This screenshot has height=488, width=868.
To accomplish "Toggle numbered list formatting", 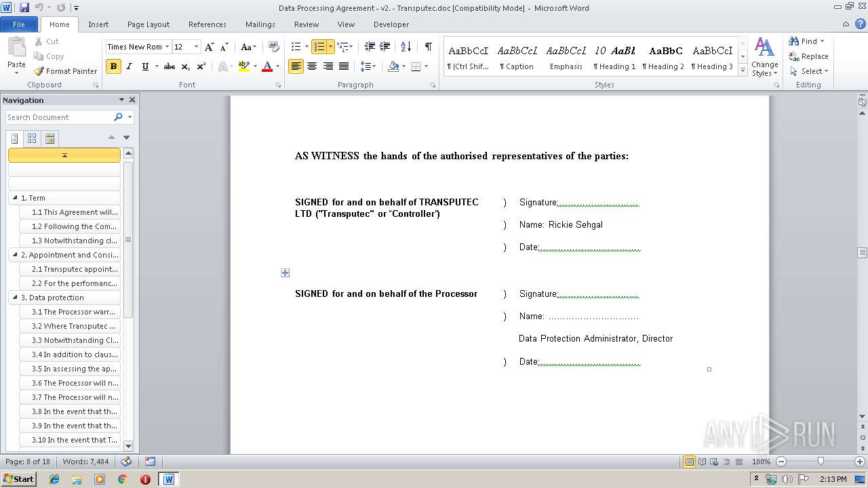I will pyautogui.click(x=319, y=47).
